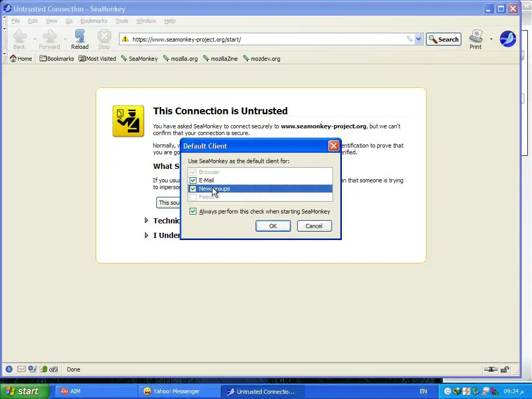Toggle the Feeds checkbox

(193, 197)
